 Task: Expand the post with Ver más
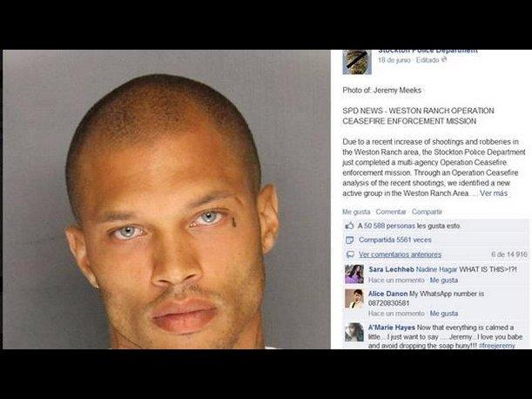[494, 193]
